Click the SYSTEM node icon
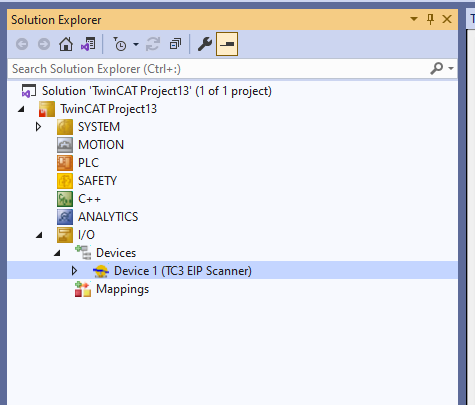 (65, 127)
